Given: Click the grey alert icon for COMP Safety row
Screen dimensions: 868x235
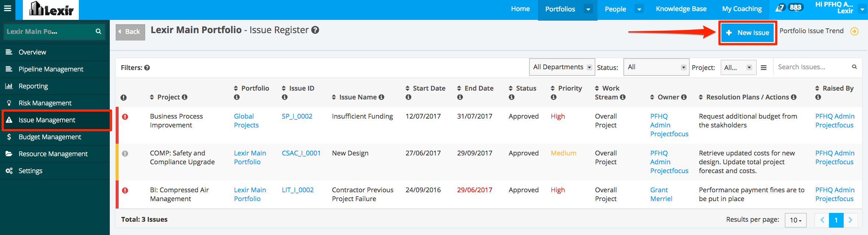Looking at the screenshot, I should pyautogui.click(x=125, y=154).
